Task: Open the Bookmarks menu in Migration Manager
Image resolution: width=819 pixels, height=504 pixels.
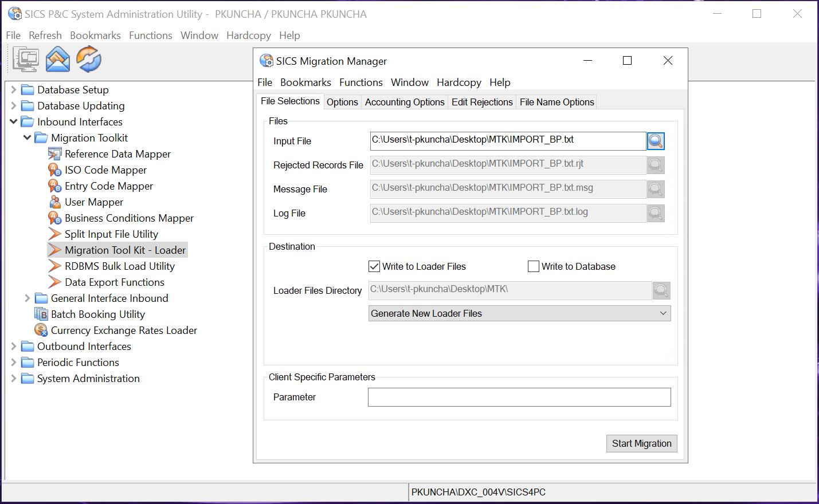Action: 305,82
